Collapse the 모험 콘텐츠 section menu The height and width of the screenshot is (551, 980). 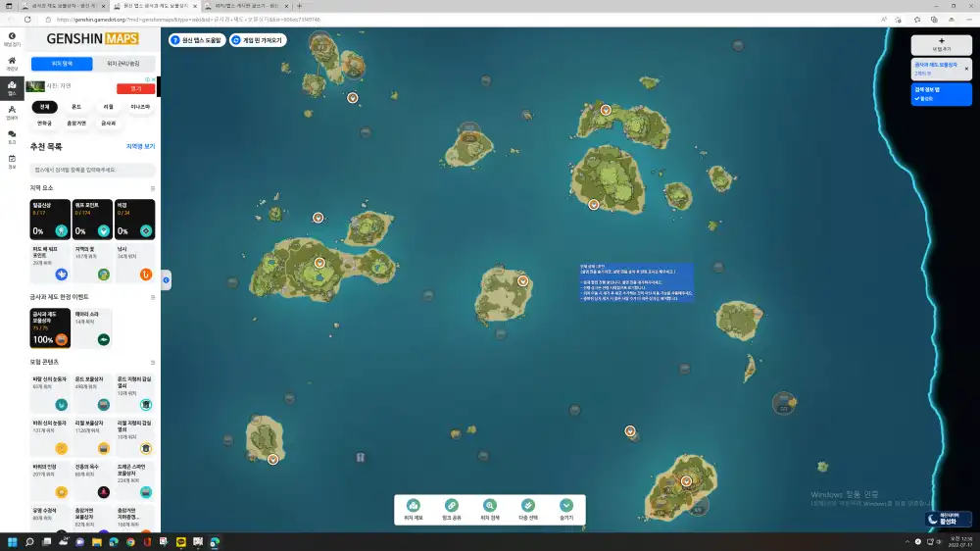coord(152,362)
